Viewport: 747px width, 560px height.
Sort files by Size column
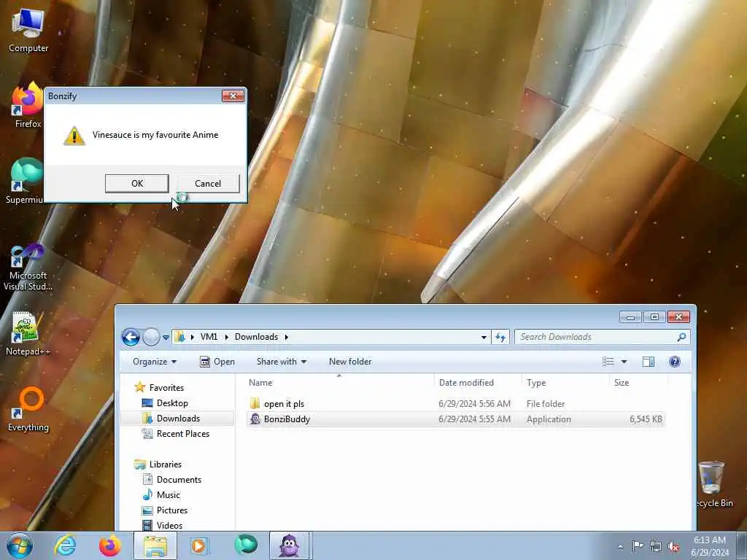tap(638, 382)
